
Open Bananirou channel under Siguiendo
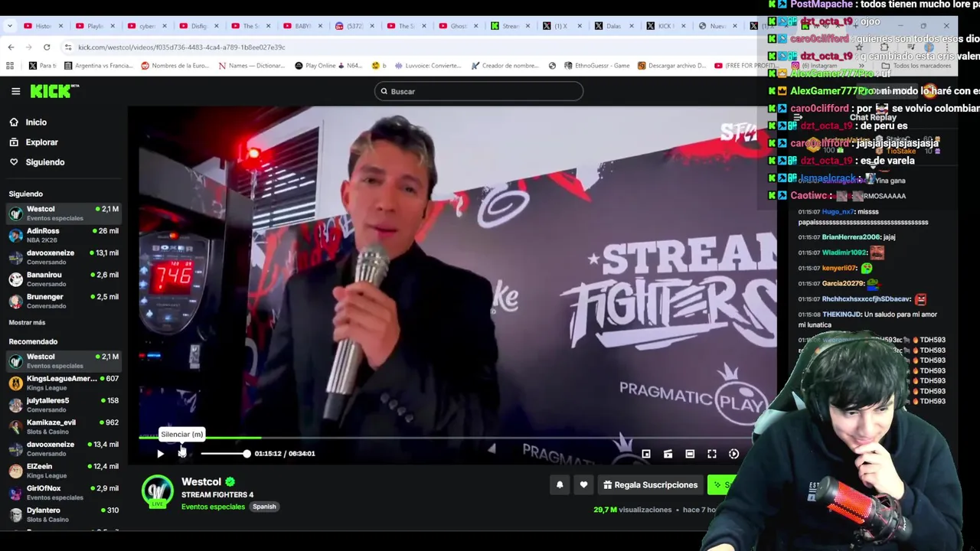(x=64, y=279)
